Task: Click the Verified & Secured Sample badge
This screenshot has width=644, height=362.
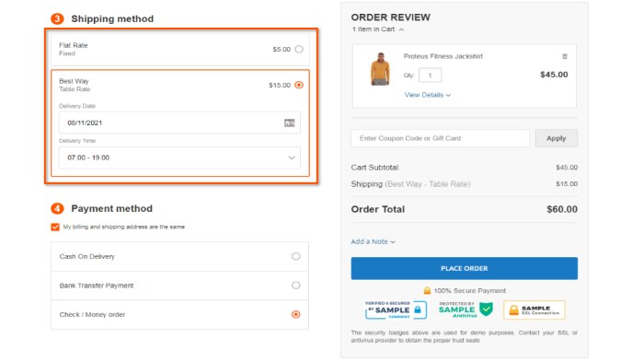Action: pos(396,309)
